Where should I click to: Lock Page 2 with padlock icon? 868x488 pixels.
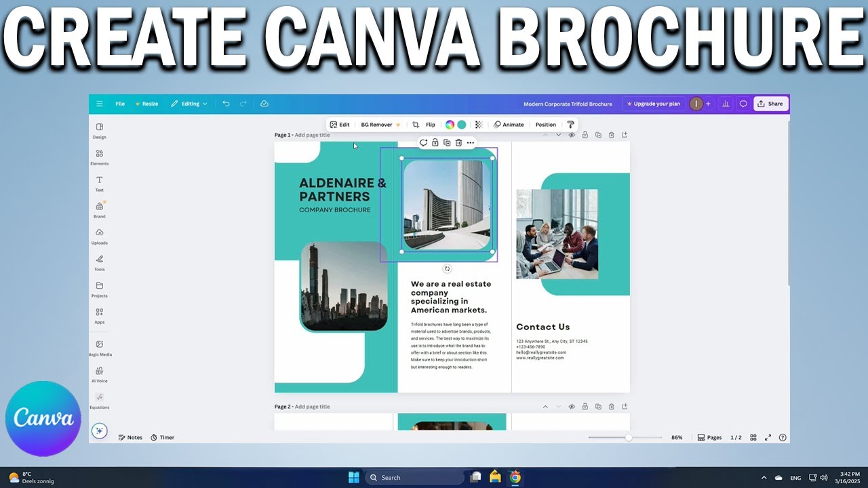click(x=585, y=407)
